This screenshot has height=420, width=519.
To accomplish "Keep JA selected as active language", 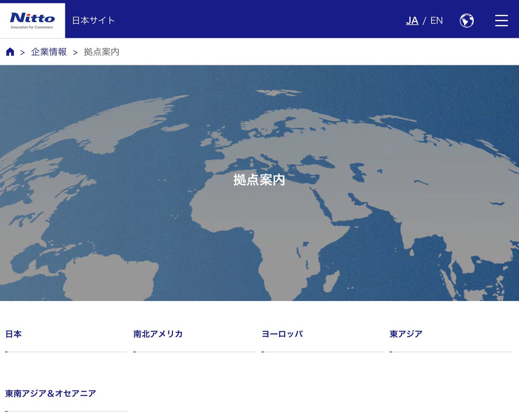I will pos(412,20).
